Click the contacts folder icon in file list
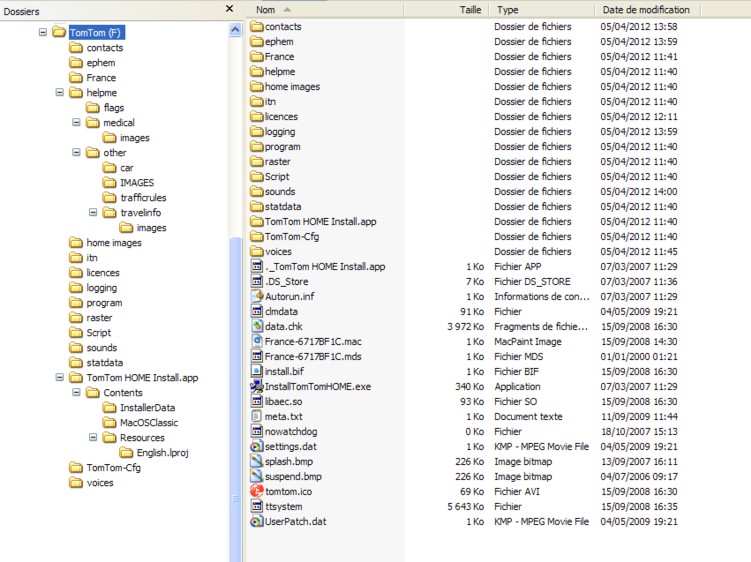The height and width of the screenshot is (562, 751). pos(257,26)
